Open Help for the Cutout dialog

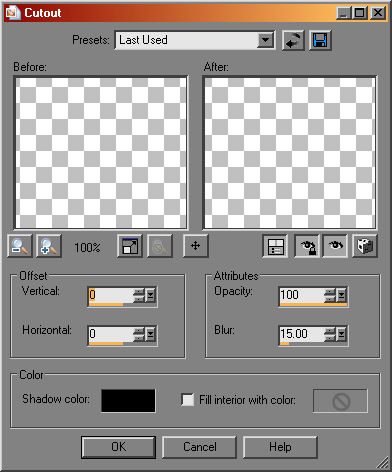(280, 447)
